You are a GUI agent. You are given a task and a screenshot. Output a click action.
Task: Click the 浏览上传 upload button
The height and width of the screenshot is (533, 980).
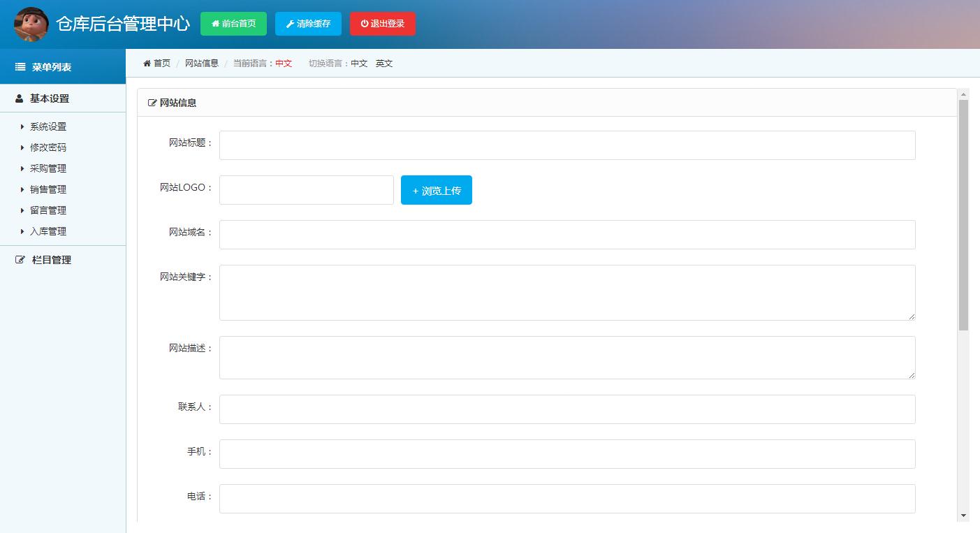pyautogui.click(x=437, y=190)
